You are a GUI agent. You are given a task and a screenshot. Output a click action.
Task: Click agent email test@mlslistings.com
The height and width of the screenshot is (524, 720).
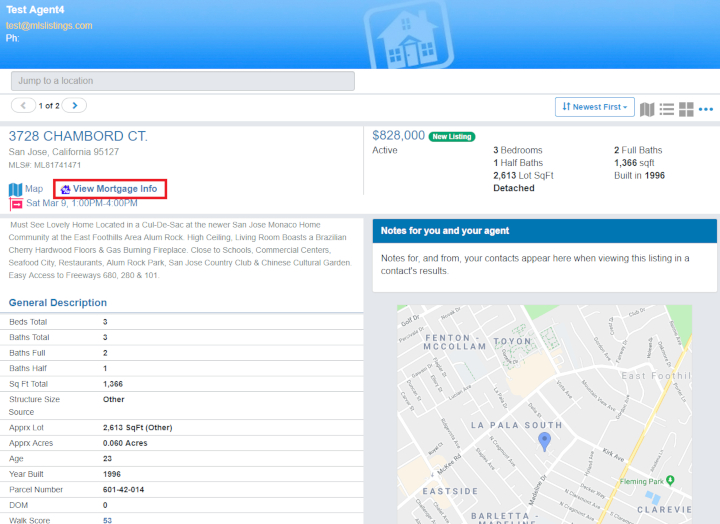coord(49,25)
